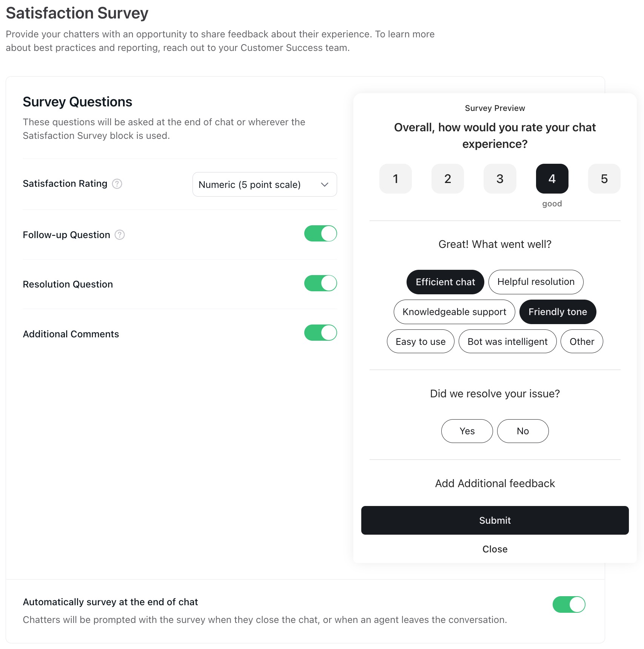Open the Numeric (5 point scale) dropdown

tap(264, 185)
